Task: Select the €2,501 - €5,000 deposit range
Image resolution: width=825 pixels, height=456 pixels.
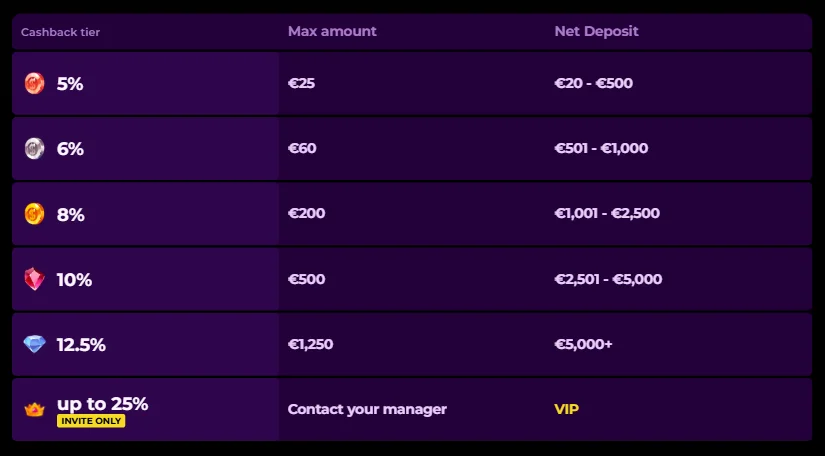Action: pos(608,280)
